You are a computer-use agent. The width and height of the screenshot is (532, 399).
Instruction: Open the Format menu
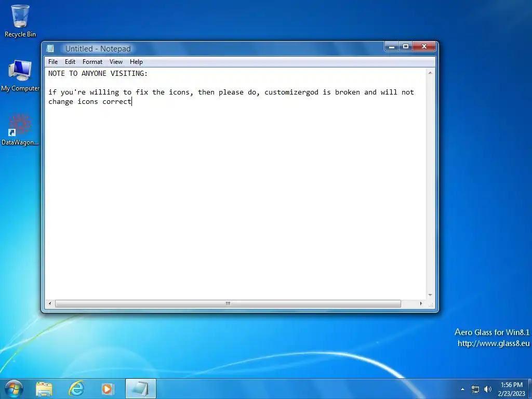pos(92,62)
